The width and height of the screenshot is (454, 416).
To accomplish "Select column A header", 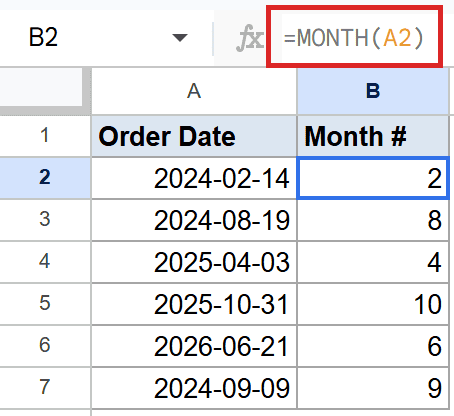I will click(x=194, y=91).
